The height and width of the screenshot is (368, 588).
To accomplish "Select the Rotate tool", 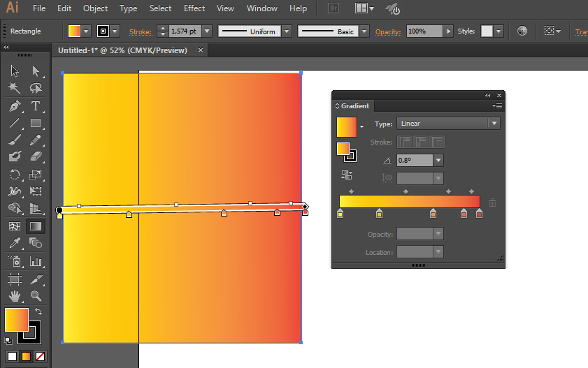I will pos(15,175).
